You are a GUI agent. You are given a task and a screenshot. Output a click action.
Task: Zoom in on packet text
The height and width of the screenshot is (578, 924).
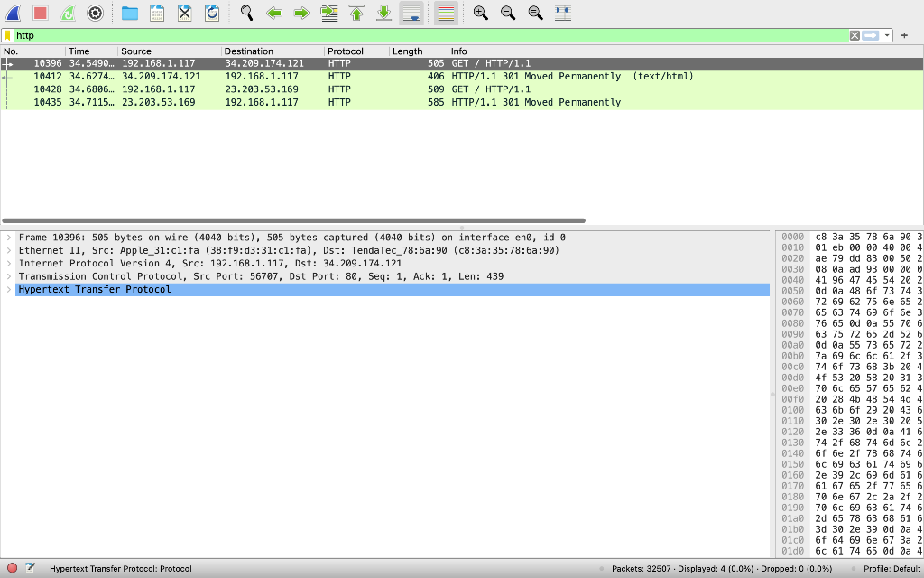[480, 13]
